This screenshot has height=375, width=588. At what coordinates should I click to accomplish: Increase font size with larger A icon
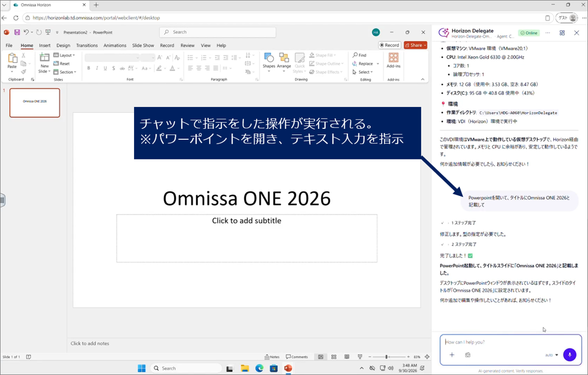coord(160,57)
